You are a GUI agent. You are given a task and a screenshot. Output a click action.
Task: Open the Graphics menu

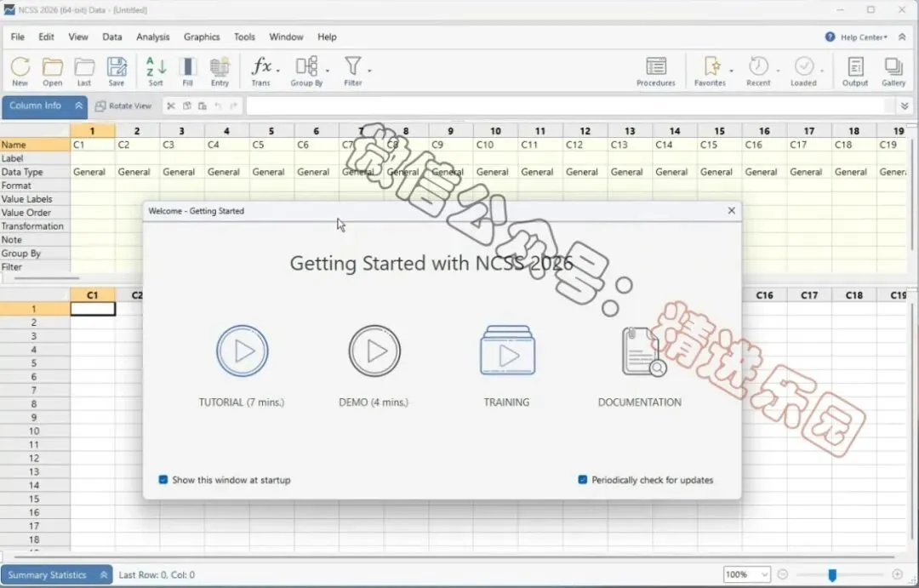[x=202, y=37]
